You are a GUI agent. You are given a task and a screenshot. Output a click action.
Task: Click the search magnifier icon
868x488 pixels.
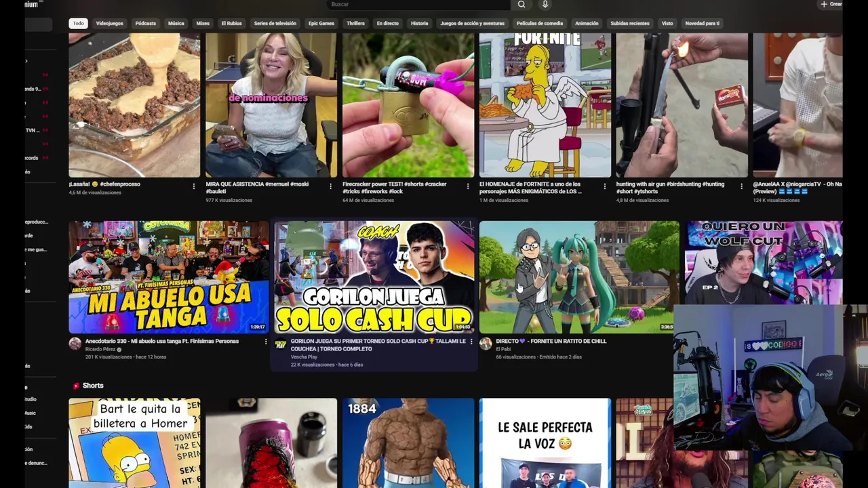(521, 4)
